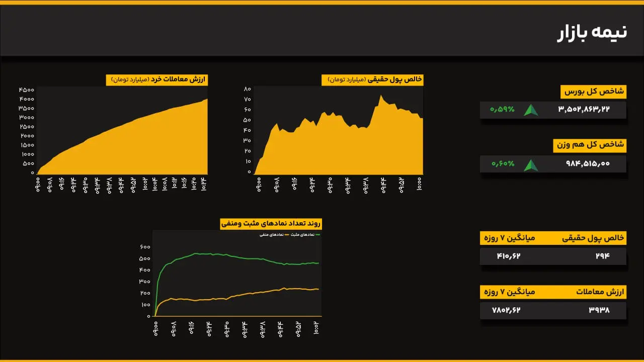The height and width of the screenshot is (362, 644).
Task: Click the equal-weight index value 984,515.00
Action: 588,163
